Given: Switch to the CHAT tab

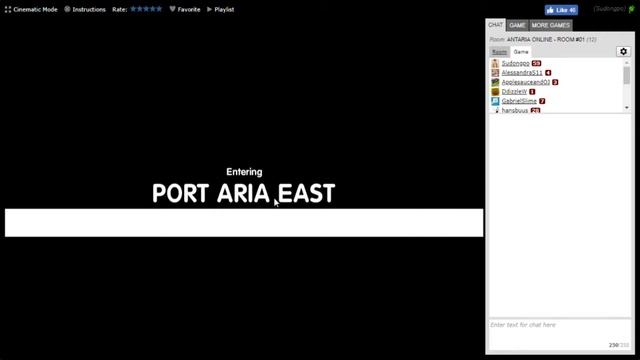Looking at the screenshot, I should pyautogui.click(x=496, y=25).
